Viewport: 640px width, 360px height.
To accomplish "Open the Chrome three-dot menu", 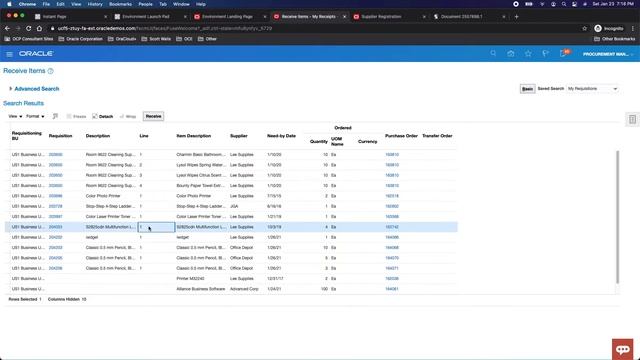I will pos(633,28).
